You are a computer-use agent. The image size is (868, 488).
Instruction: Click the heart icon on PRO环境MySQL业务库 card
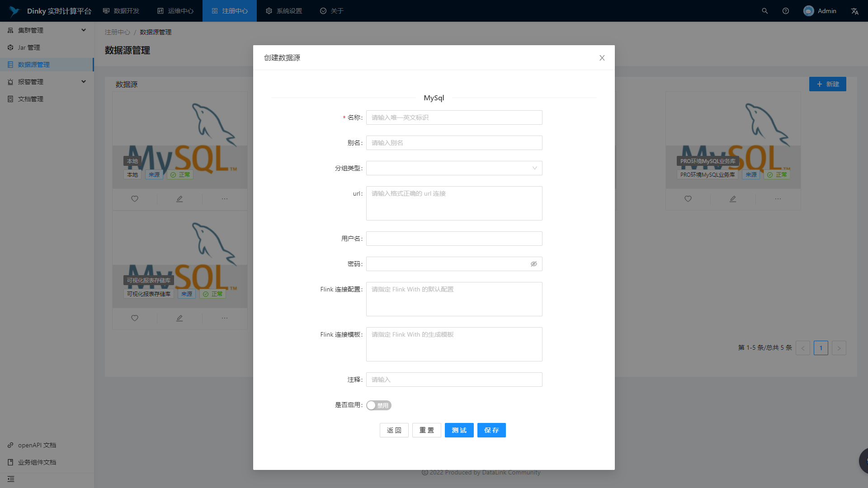click(x=688, y=199)
